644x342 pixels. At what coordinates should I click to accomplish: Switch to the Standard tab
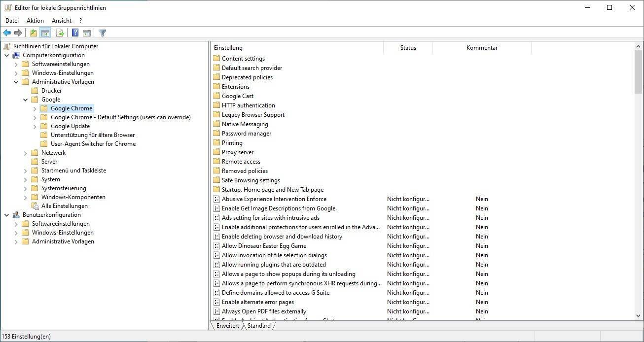[259, 326]
